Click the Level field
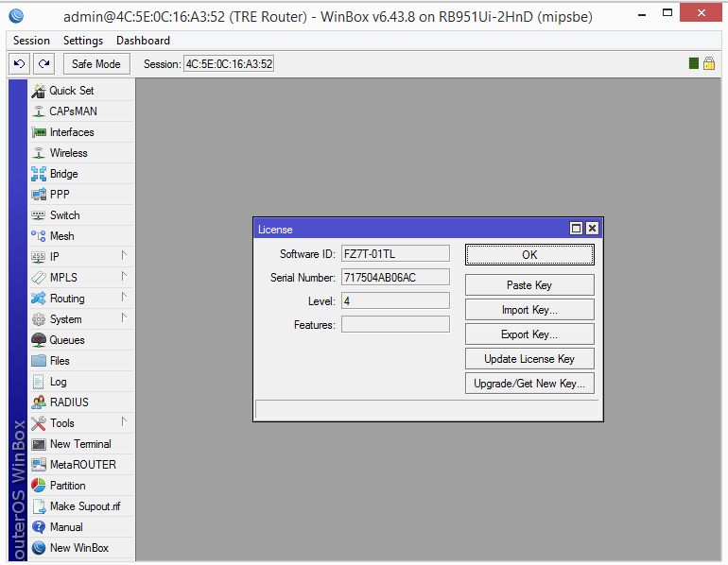This screenshot has height=565, width=728. [x=395, y=301]
